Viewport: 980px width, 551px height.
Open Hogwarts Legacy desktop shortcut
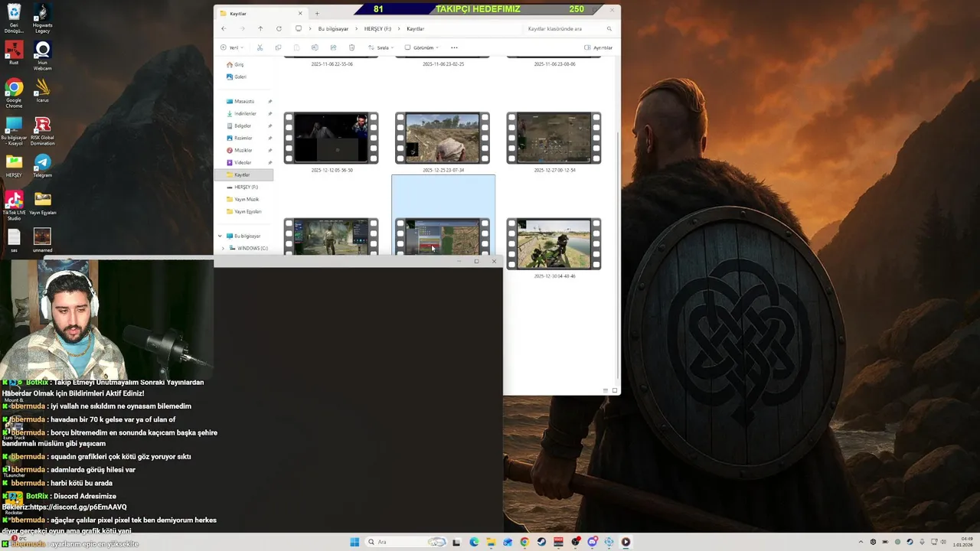(x=42, y=19)
